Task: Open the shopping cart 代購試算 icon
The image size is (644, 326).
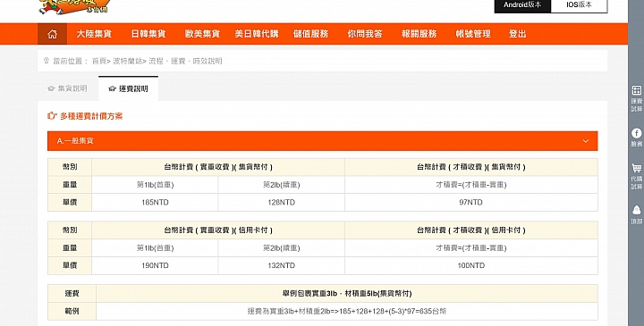Action: point(636,176)
